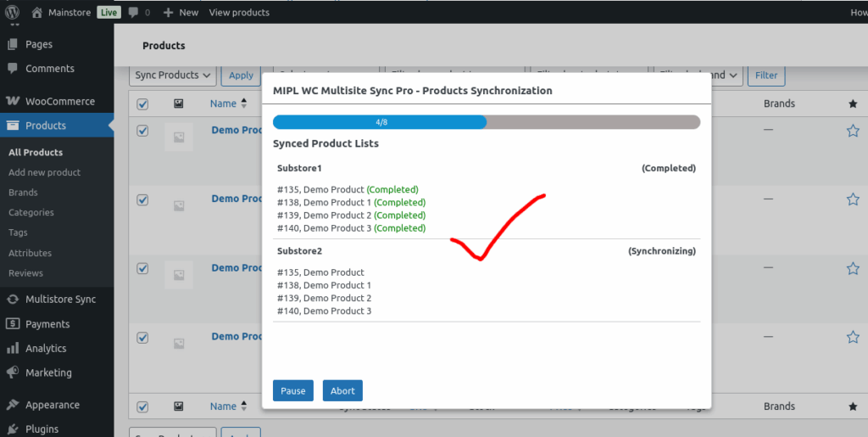Viewport: 868px width, 437px height.
Task: Click the Plugins plug icon
Action: [x=12, y=429]
